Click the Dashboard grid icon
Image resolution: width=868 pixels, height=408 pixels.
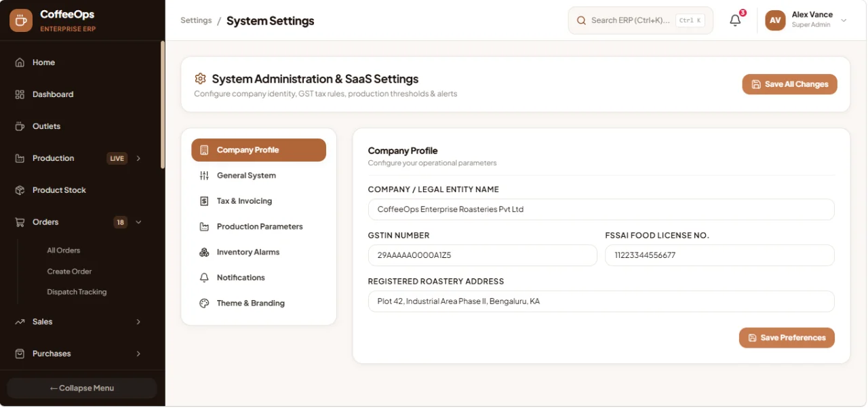coord(20,94)
